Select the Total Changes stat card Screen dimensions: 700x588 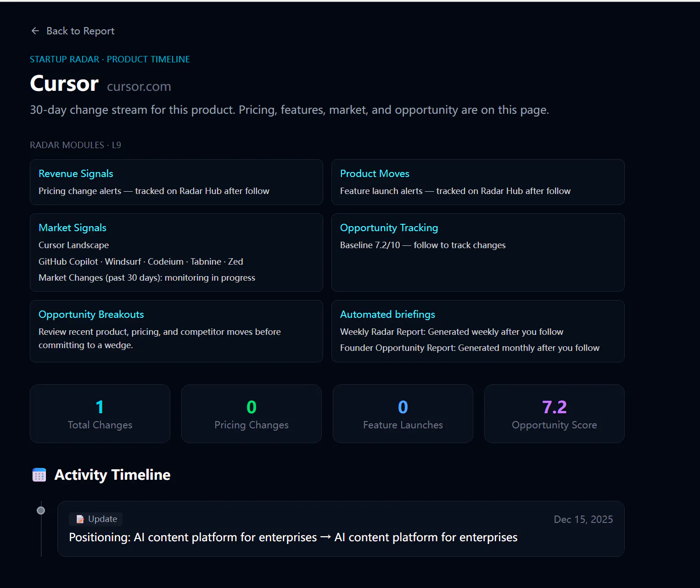pyautogui.click(x=100, y=414)
